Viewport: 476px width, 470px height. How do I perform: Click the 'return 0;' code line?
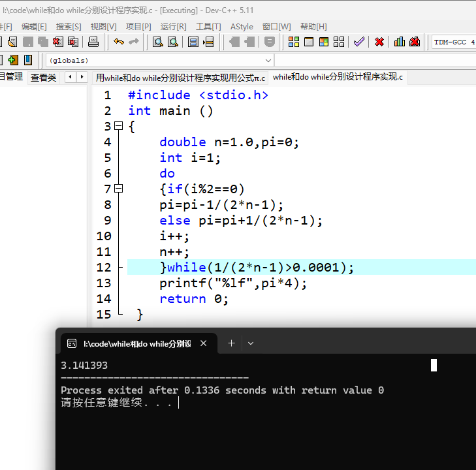194,299
